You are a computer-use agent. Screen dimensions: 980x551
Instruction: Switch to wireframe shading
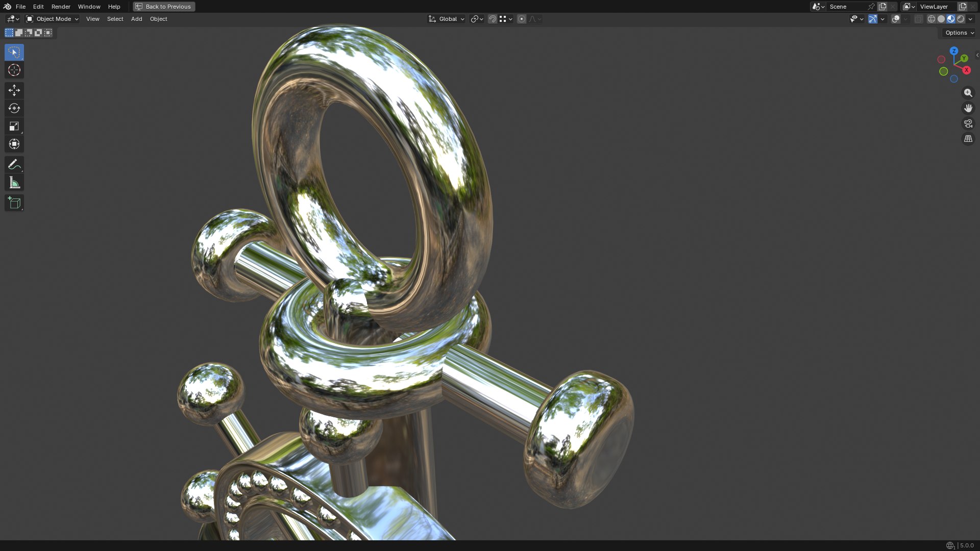pyautogui.click(x=932, y=19)
